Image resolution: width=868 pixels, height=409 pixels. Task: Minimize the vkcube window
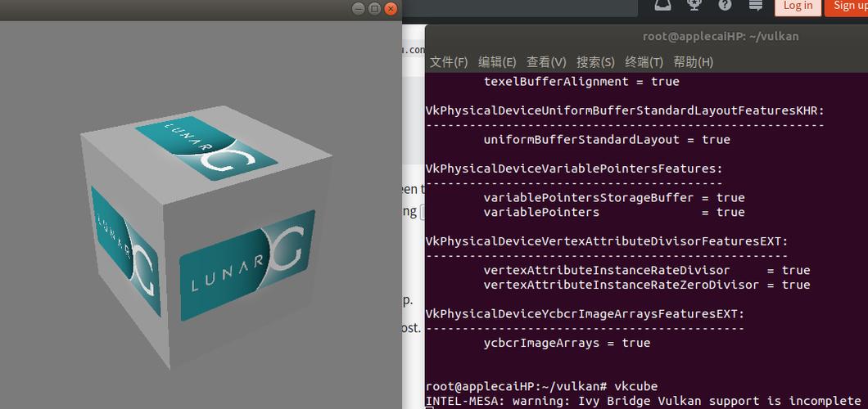click(x=359, y=8)
